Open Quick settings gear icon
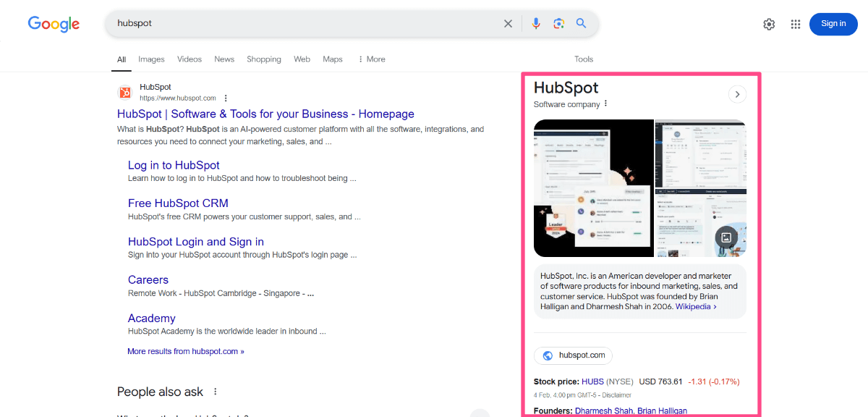 769,24
